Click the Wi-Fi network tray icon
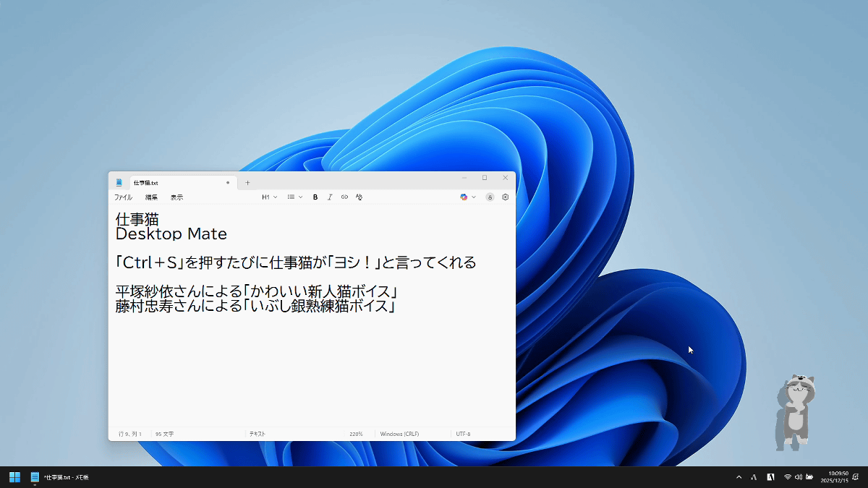Image resolution: width=868 pixels, height=488 pixels. 788,477
